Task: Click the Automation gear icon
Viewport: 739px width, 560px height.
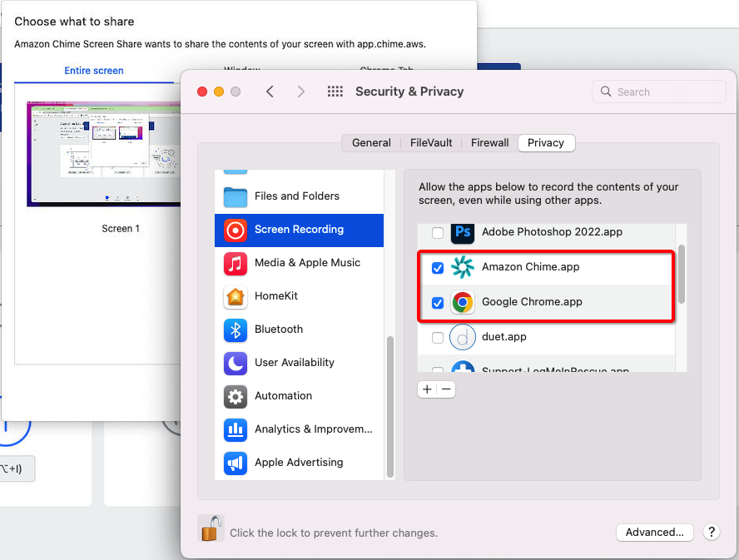Action: pyautogui.click(x=236, y=397)
